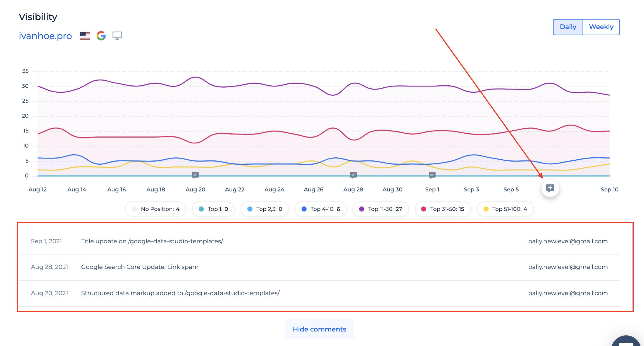644x346 pixels.
Task: Toggle the Top 4-10 series legend
Action: click(x=321, y=209)
